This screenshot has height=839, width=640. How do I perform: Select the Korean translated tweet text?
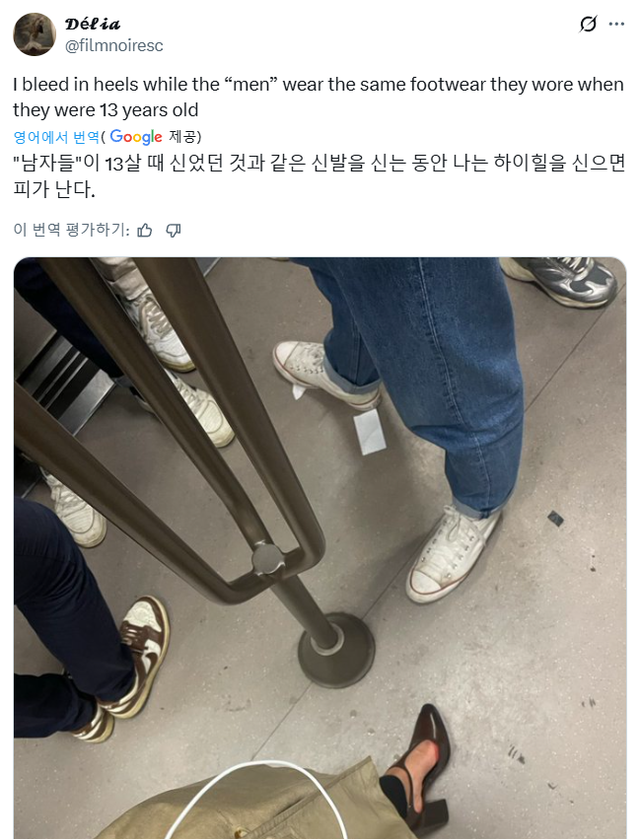click(319, 176)
